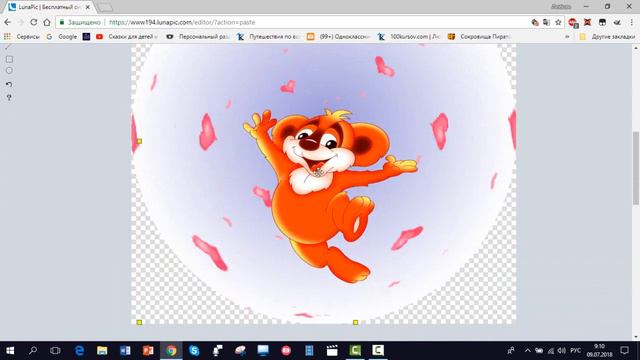Viewport: 640px width, 360px height.
Task: Open the 100kursov.com bookmark
Action: (x=409, y=37)
